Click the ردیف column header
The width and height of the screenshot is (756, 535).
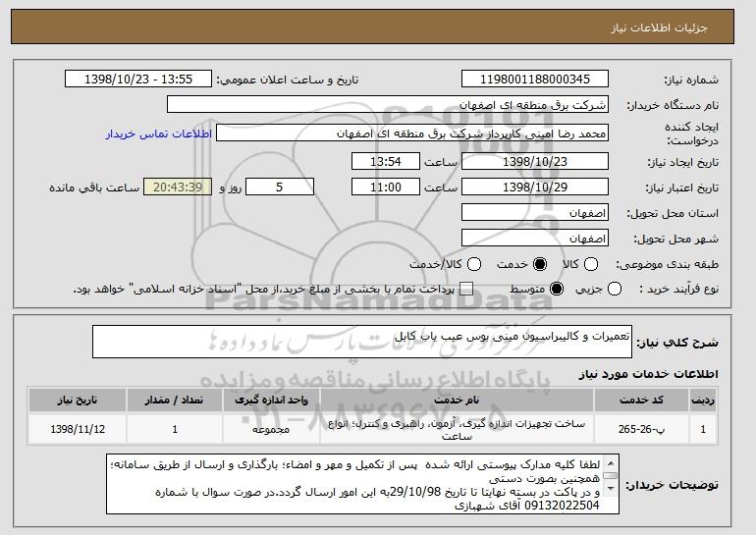pyautogui.click(x=703, y=401)
